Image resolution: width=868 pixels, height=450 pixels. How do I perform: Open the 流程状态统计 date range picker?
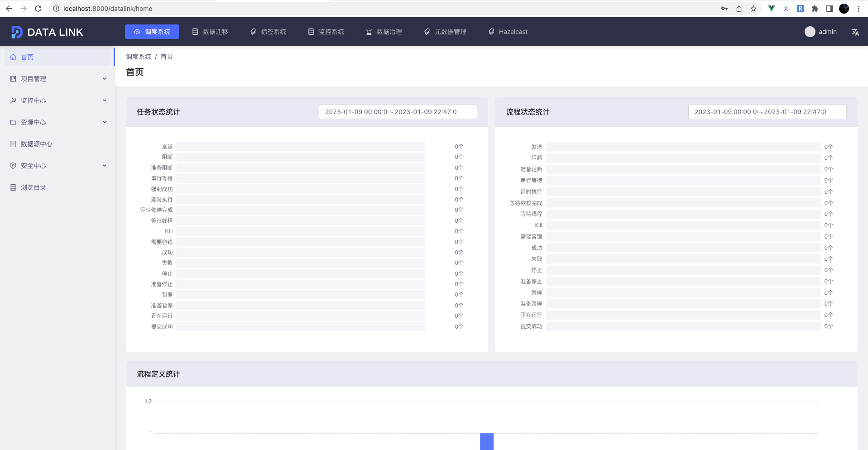767,112
